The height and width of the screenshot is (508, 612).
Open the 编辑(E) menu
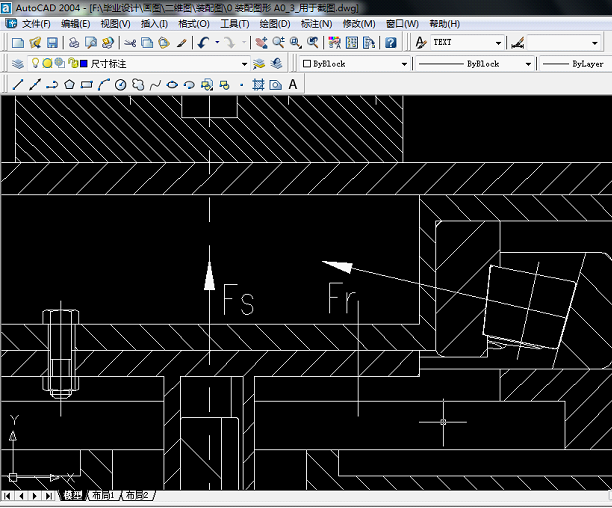(x=76, y=24)
